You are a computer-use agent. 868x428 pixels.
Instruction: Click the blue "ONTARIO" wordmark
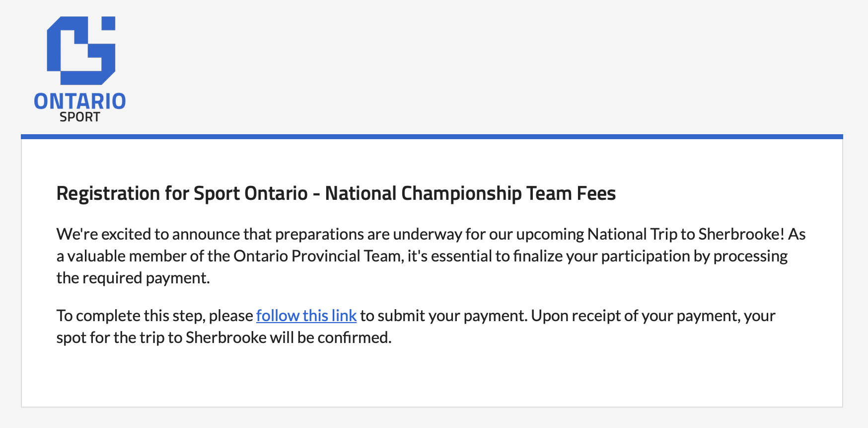pos(79,101)
